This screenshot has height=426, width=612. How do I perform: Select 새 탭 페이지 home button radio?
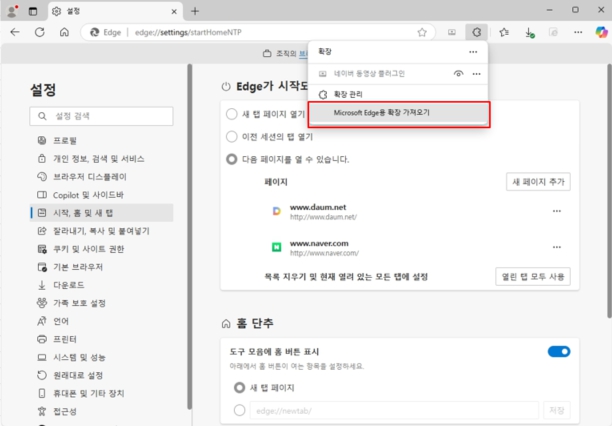pyautogui.click(x=239, y=388)
